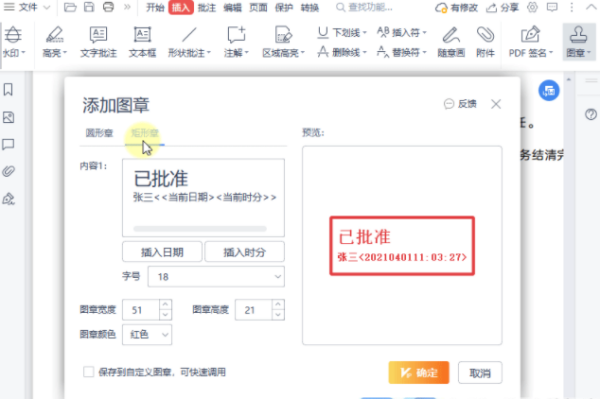This screenshot has height=399, width=600.
Task: Click the save disk icon
Action: click(x=89, y=7)
